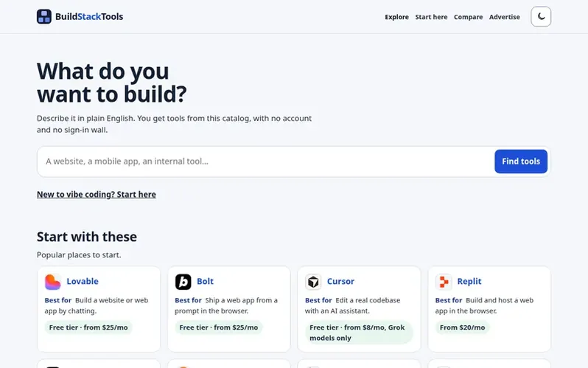Open the Start here nav item
588x368 pixels.
point(431,17)
